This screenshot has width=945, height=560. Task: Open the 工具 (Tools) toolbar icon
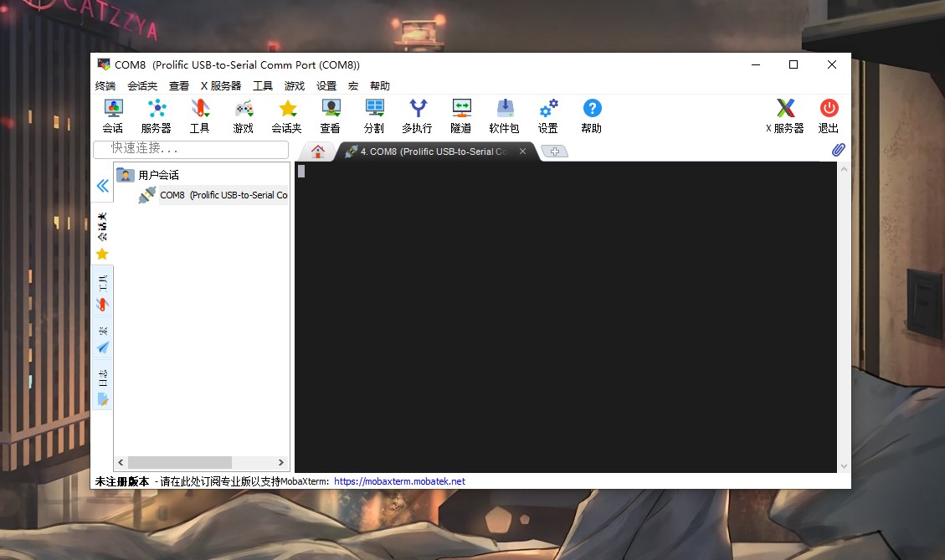pos(199,116)
